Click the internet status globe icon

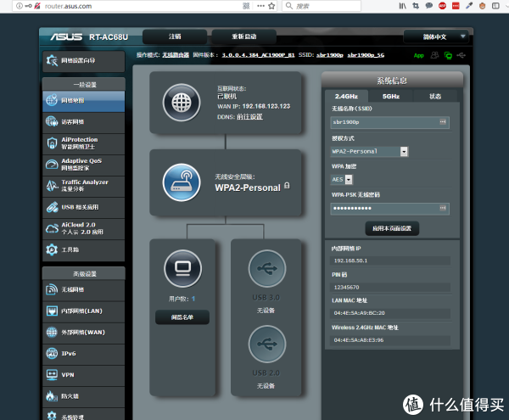(x=182, y=103)
